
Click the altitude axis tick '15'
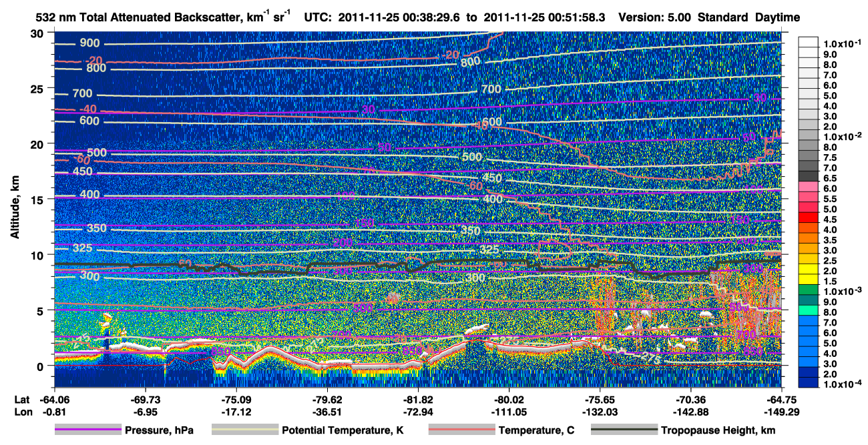(x=39, y=199)
